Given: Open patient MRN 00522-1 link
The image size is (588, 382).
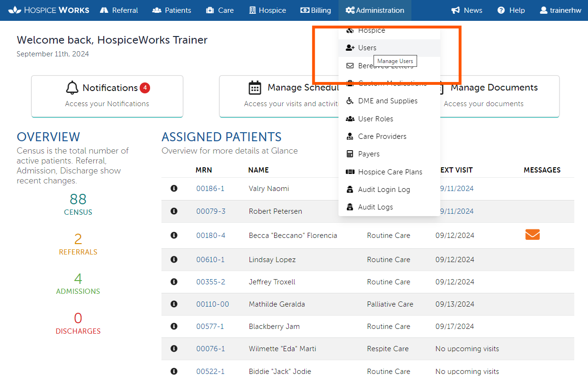Looking at the screenshot, I should pos(210,372).
